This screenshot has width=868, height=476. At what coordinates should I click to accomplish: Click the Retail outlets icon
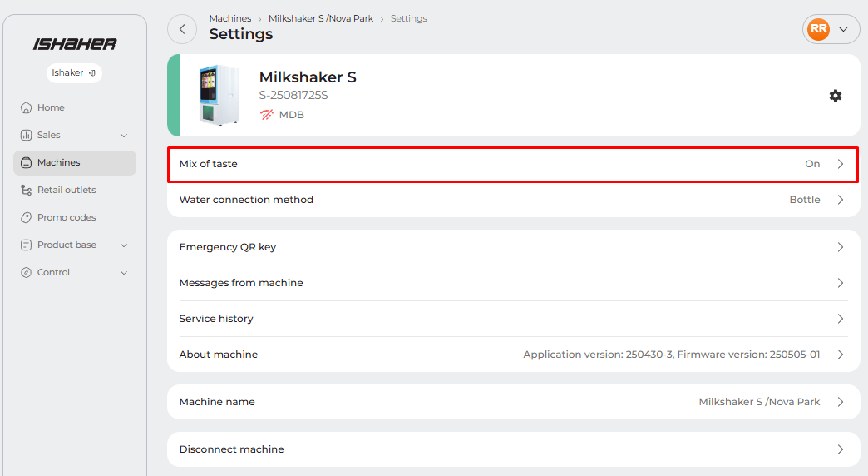[x=27, y=191]
